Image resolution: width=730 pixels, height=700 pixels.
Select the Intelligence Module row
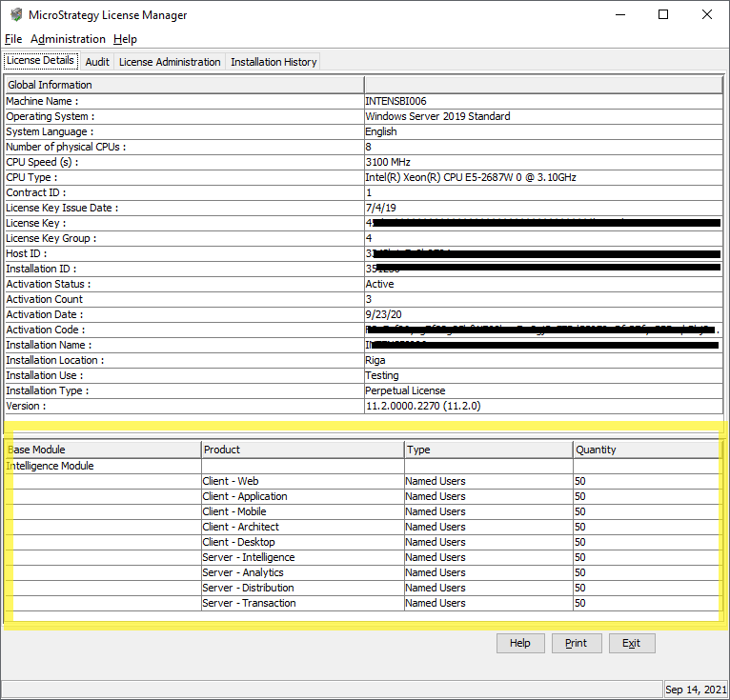point(363,466)
